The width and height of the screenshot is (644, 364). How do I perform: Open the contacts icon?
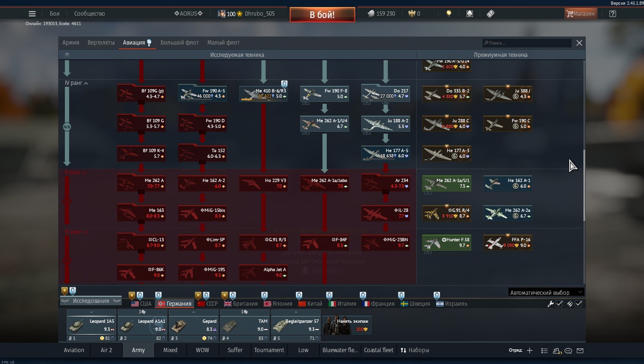(557, 351)
